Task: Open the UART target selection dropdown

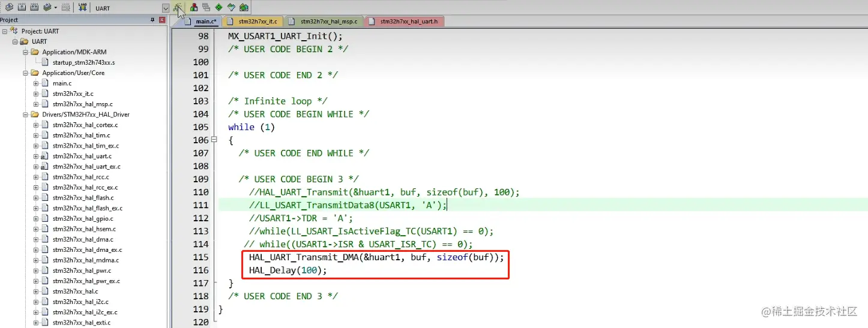Action: (x=166, y=8)
